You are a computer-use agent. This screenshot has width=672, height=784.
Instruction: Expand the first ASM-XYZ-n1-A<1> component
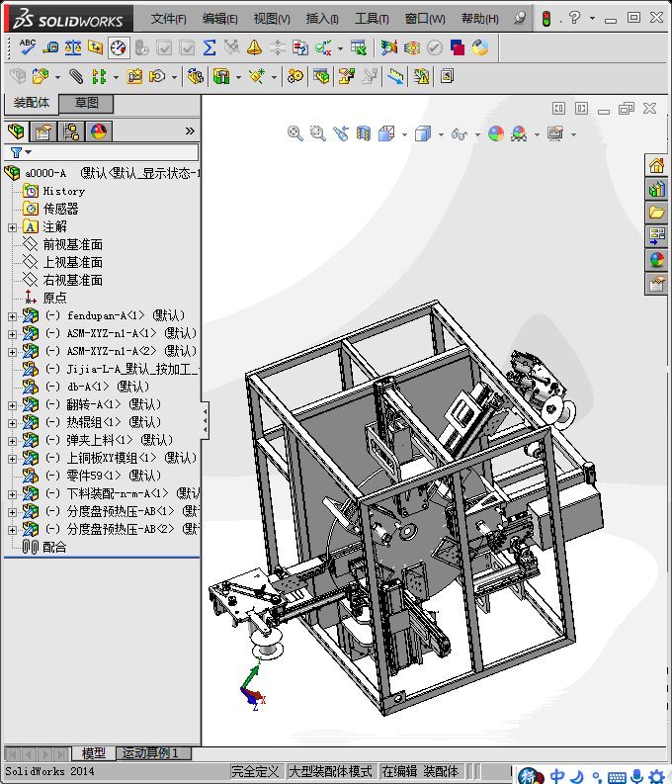[13, 334]
